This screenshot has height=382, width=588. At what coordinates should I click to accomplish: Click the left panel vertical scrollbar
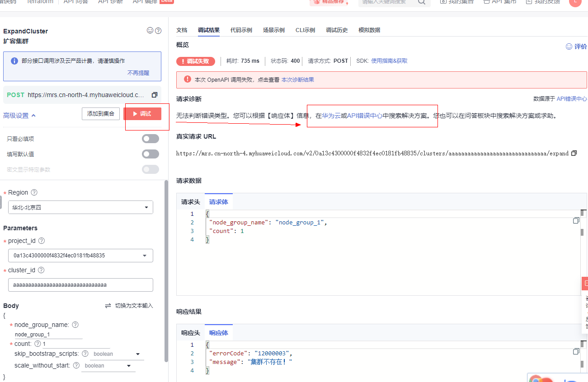[166, 271]
